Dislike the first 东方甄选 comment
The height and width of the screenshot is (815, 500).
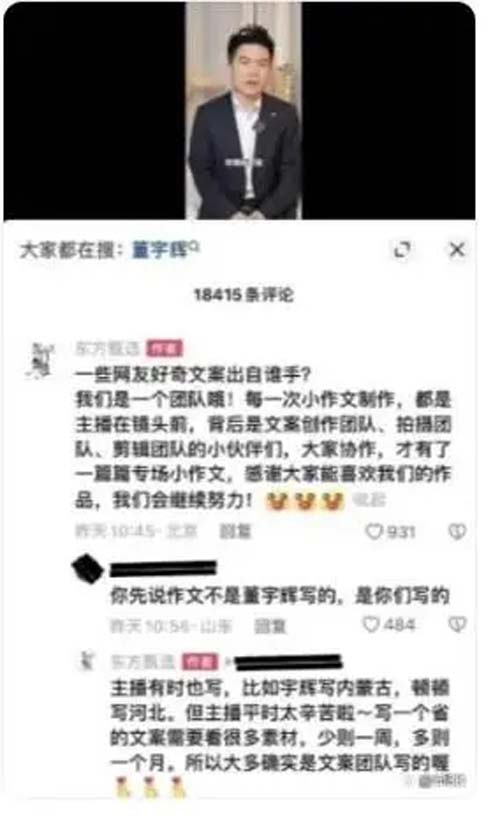457,531
